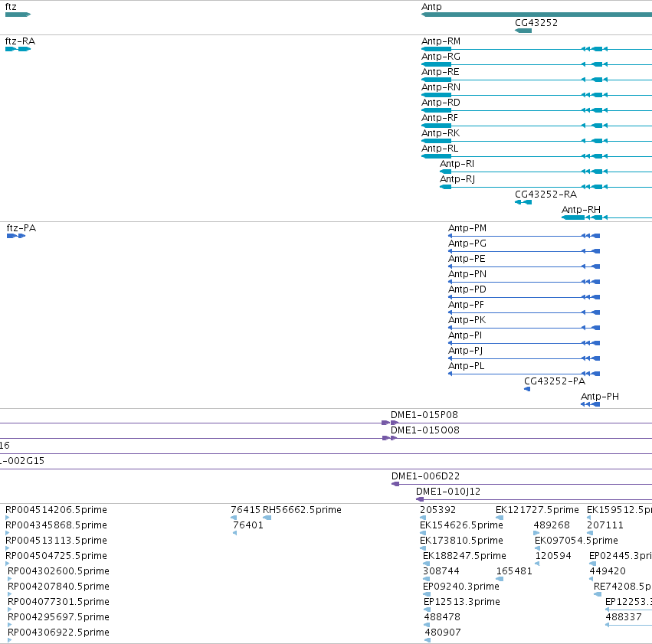Click protein ftz-PA label
The image size is (652, 644).
[21, 228]
